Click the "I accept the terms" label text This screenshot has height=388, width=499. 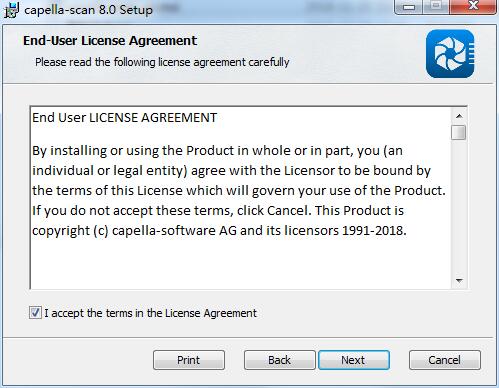[151, 313]
